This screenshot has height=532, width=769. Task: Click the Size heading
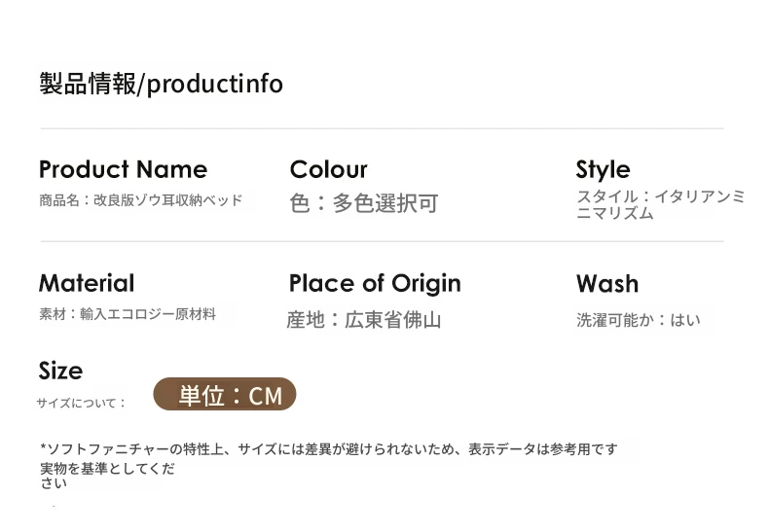click(60, 371)
